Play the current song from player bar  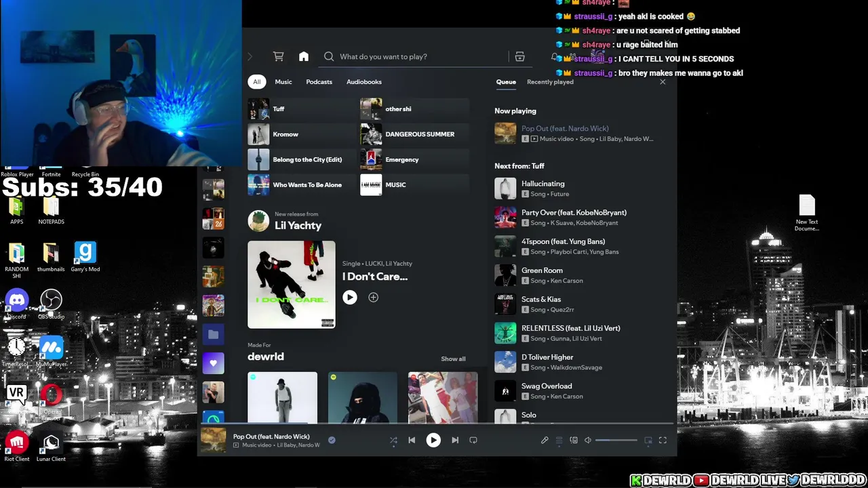433,440
